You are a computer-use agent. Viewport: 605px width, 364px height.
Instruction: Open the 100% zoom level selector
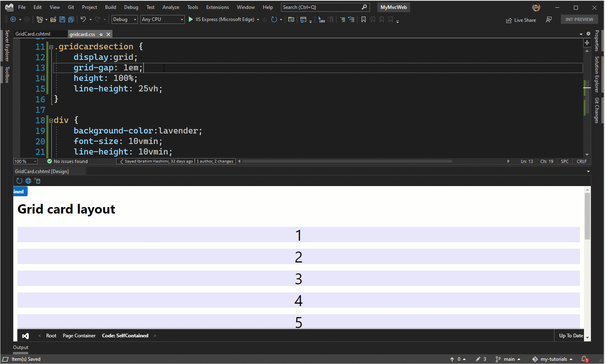click(25, 161)
